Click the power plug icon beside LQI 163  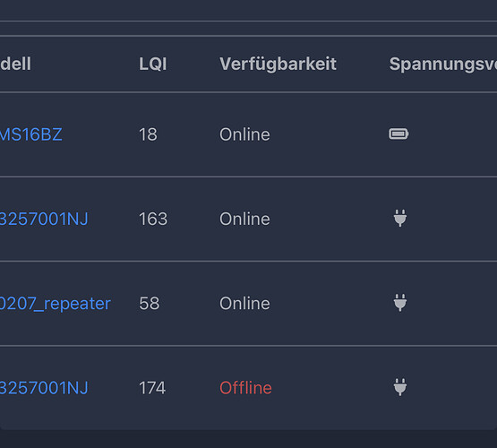400,218
